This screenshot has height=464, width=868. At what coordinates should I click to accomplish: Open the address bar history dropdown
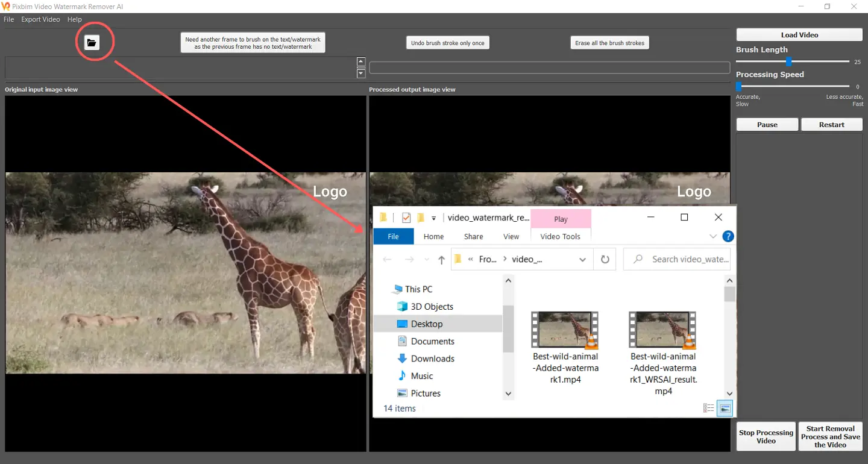click(582, 260)
